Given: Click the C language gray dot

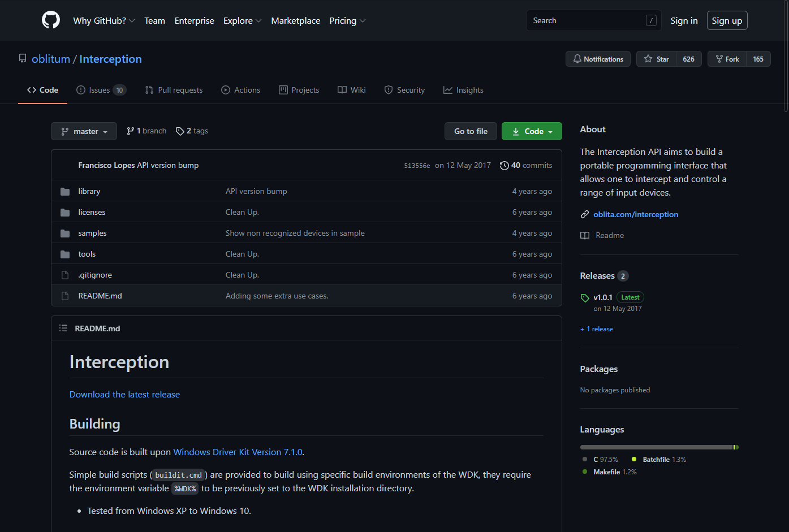Looking at the screenshot, I should point(585,460).
